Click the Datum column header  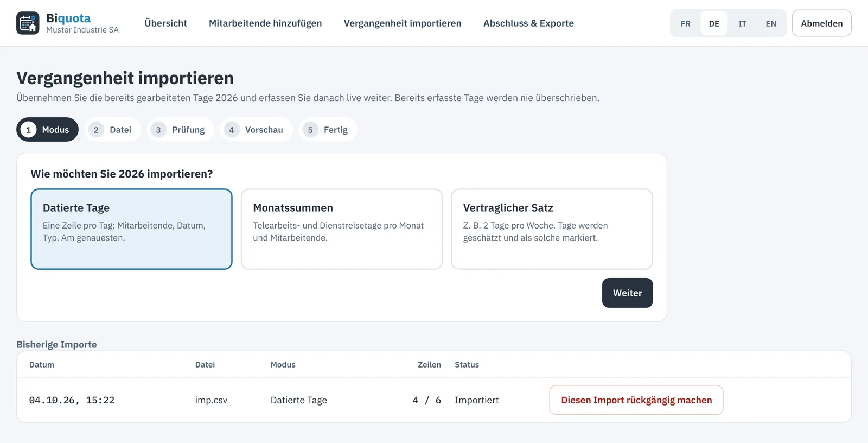coord(42,365)
